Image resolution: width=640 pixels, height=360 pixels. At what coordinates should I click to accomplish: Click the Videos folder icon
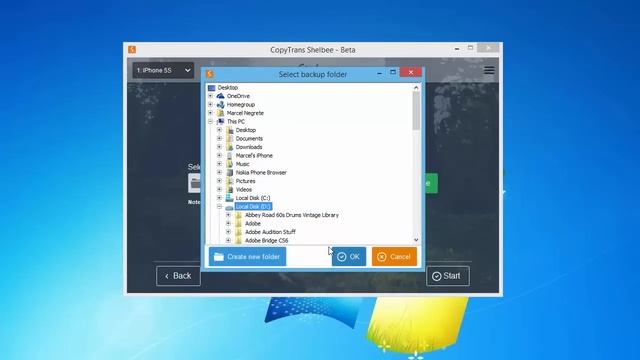pos(229,189)
